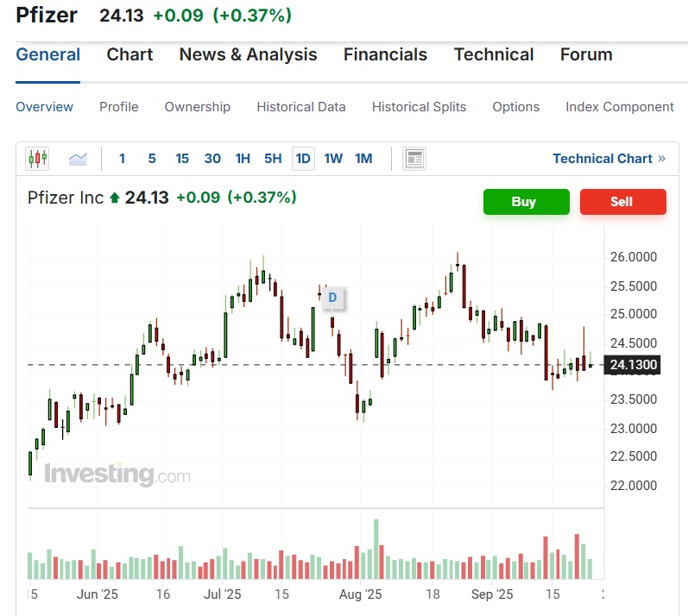Switch to area chart type
688x616 pixels.
pos(79,159)
